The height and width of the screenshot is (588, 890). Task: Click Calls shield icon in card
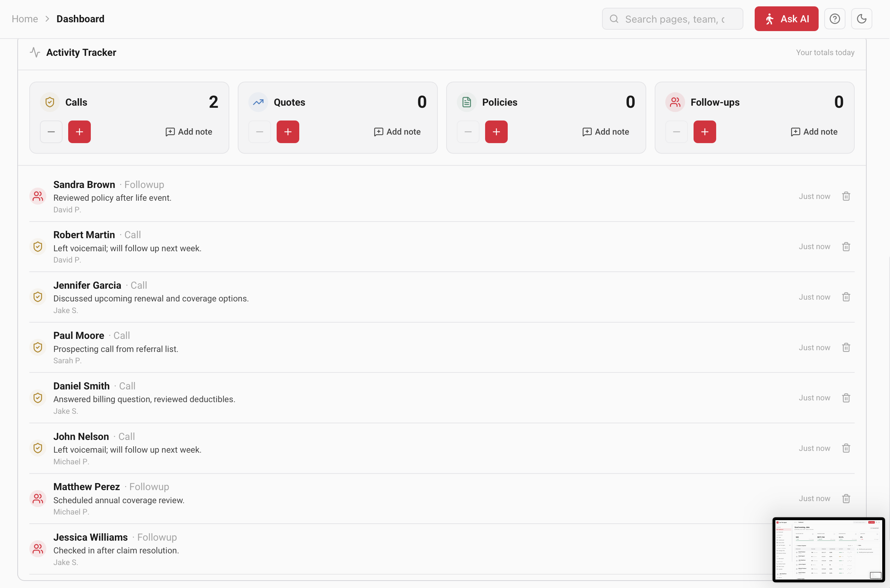[x=50, y=102]
